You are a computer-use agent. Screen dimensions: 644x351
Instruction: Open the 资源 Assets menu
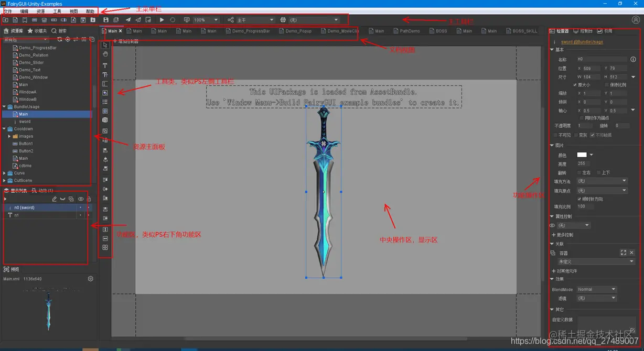(x=40, y=12)
